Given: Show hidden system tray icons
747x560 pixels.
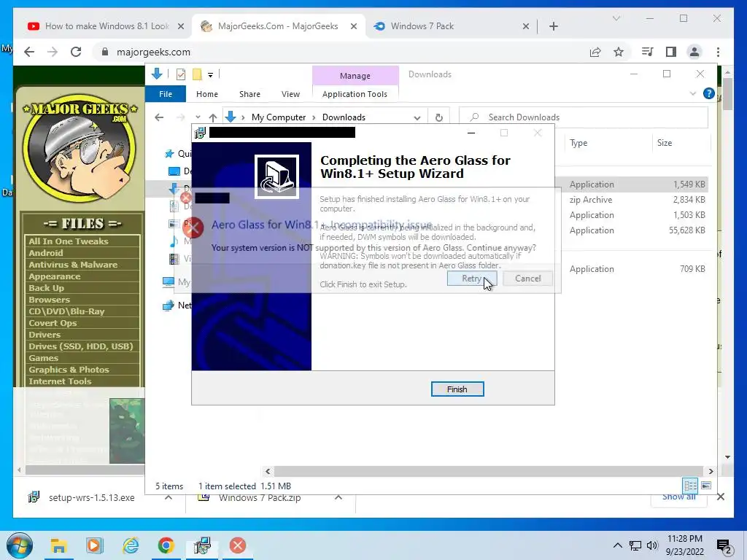Looking at the screenshot, I should [617, 545].
